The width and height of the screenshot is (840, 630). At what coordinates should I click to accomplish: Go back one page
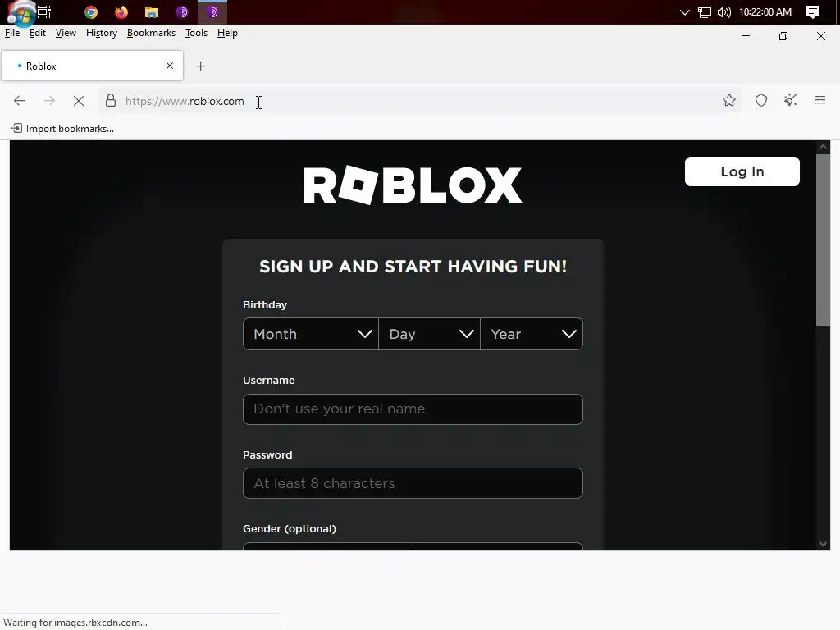[20, 101]
